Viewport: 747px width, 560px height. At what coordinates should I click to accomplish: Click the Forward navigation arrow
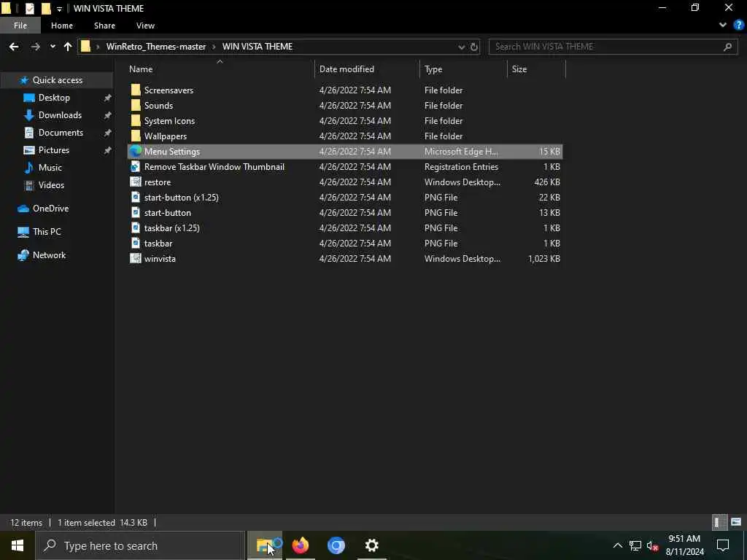[35, 47]
